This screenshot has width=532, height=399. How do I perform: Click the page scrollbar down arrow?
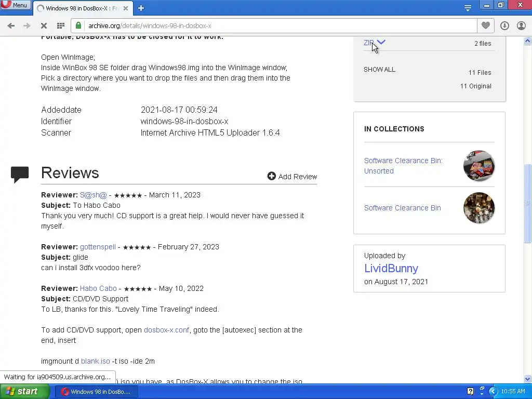(528, 379)
